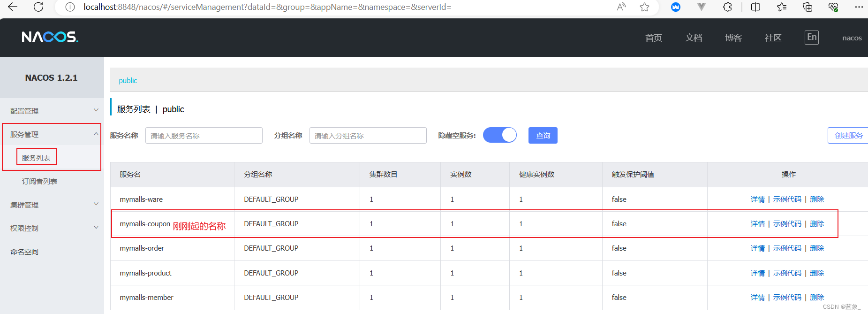Viewport: 868px width, 314px height.
Task: Select the public namespace tab
Action: 128,81
